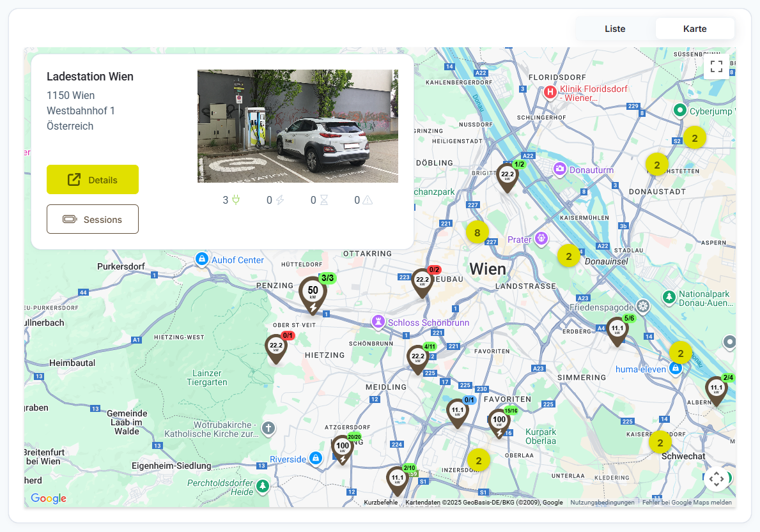The height and width of the screenshot is (532, 760).
Task: Click the 100 kW marker showing 20/20
Action: pos(343,448)
